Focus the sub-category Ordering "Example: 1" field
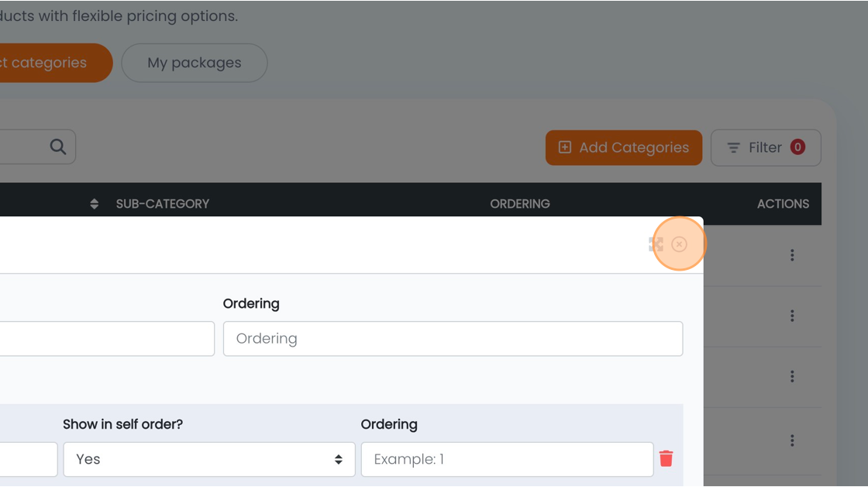868x487 pixels. pyautogui.click(x=507, y=459)
